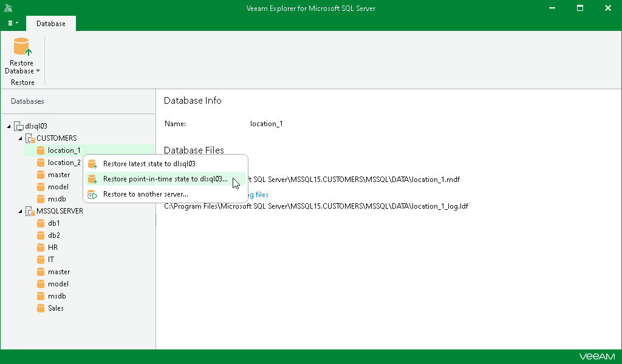Select master under MSSQLSERVER
622x364 pixels.
[59, 272]
